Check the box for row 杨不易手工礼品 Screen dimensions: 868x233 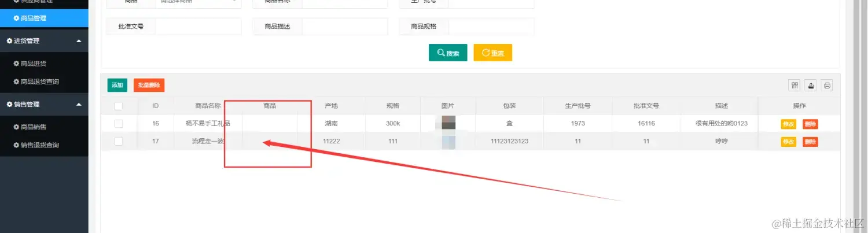point(119,124)
